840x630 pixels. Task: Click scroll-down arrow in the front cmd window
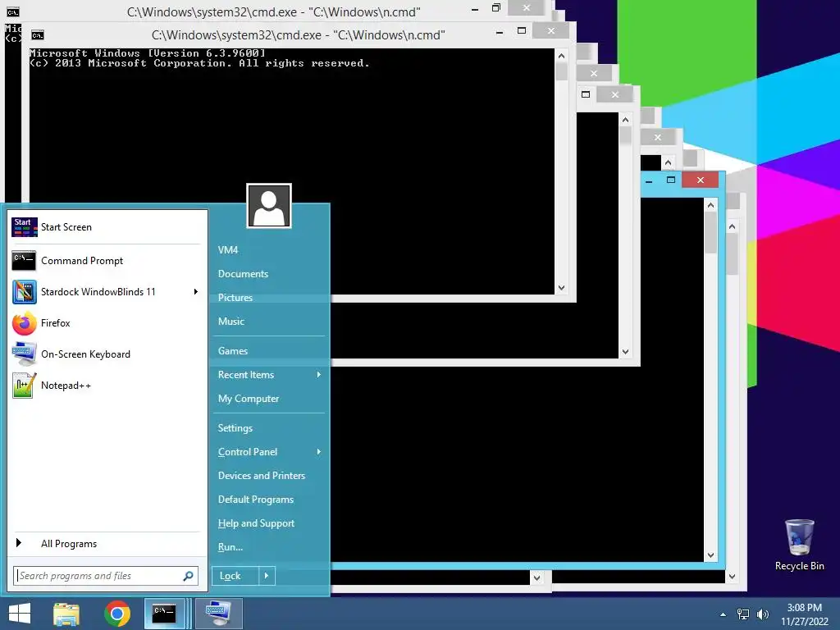(x=561, y=288)
